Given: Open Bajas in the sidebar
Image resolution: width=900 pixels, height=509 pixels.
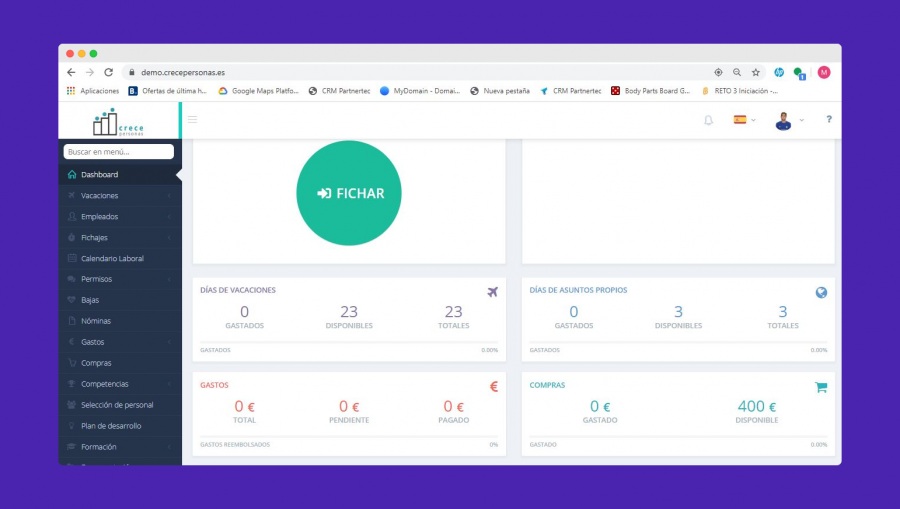Looking at the screenshot, I should [120, 300].
